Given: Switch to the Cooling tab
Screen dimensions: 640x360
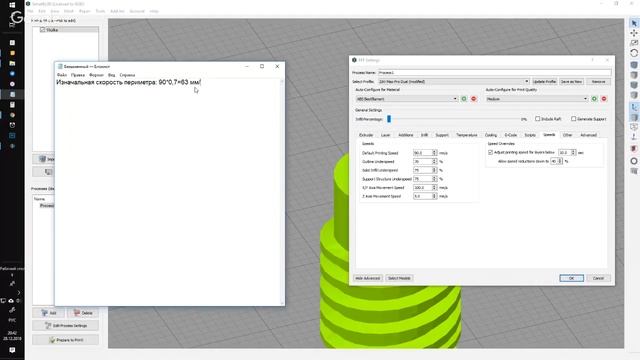Looking at the screenshot, I should [x=491, y=135].
